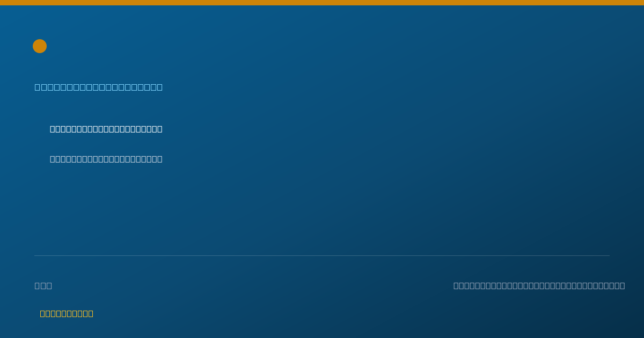Click last character of pale grey third line
Viewport: 644px width, 338px height.
coord(160,159)
